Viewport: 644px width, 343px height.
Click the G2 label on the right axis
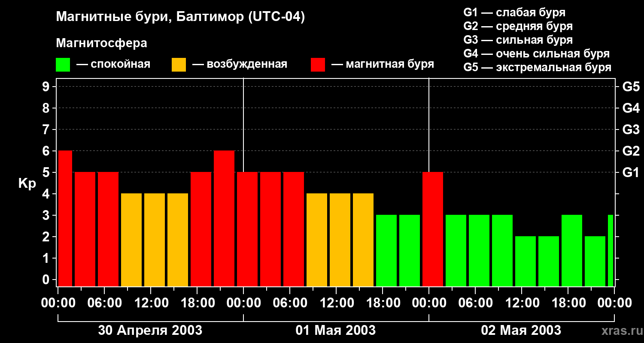(631, 151)
